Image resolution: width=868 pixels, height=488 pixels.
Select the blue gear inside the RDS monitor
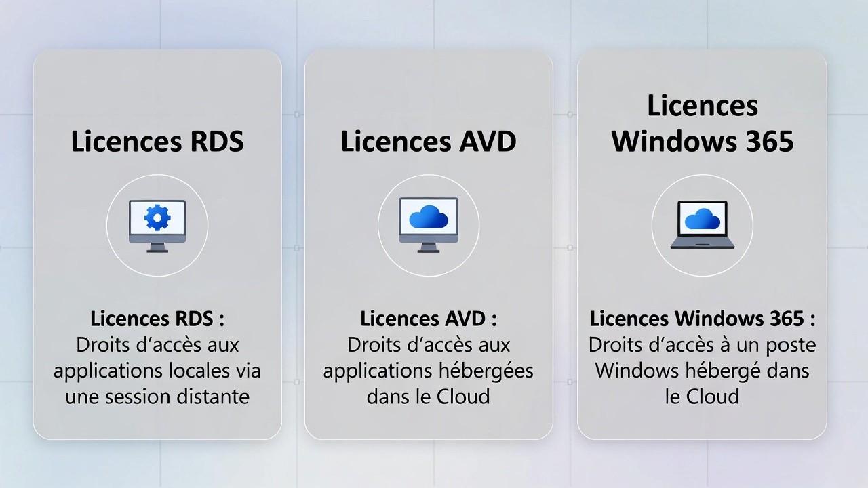[x=157, y=218]
